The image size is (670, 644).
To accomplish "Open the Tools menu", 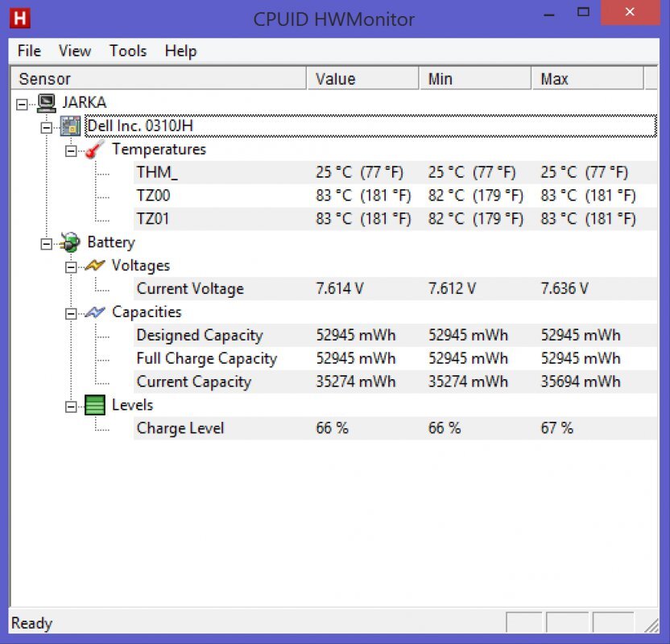I will [127, 51].
